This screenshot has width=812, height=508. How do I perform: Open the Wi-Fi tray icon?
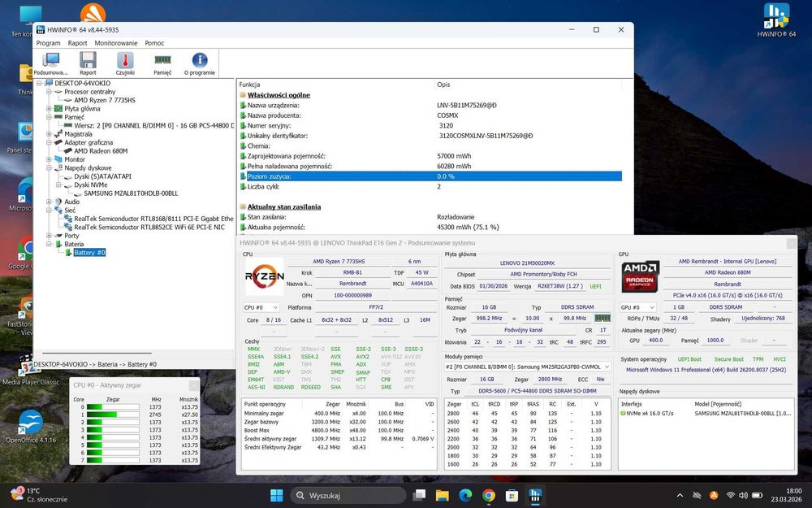(x=730, y=496)
